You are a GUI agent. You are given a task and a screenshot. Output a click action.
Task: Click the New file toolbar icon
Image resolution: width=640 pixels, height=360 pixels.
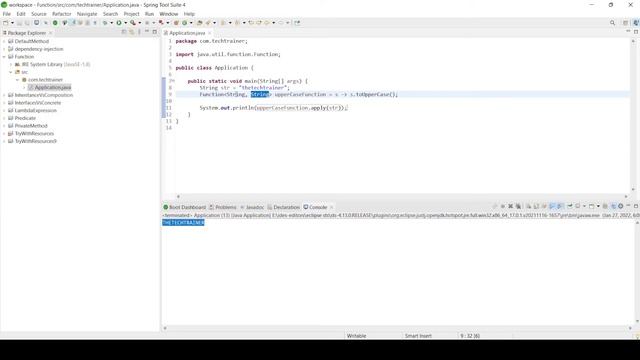6,23
